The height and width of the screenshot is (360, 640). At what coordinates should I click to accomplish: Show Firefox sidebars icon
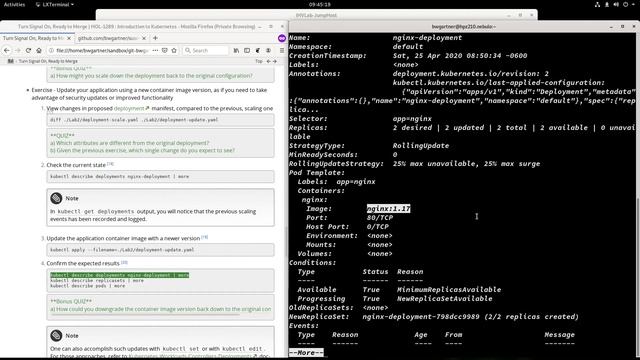[x=247, y=50]
